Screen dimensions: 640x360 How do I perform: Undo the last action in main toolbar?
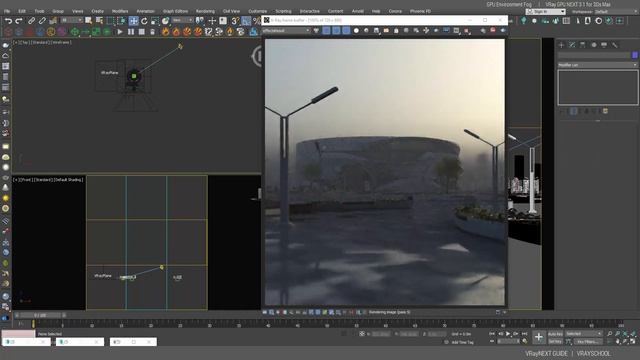click(8, 20)
